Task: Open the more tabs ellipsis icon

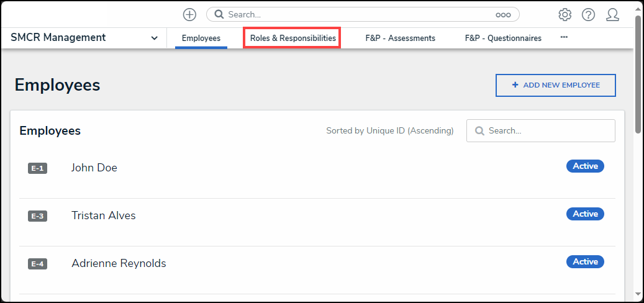Action: (x=564, y=37)
